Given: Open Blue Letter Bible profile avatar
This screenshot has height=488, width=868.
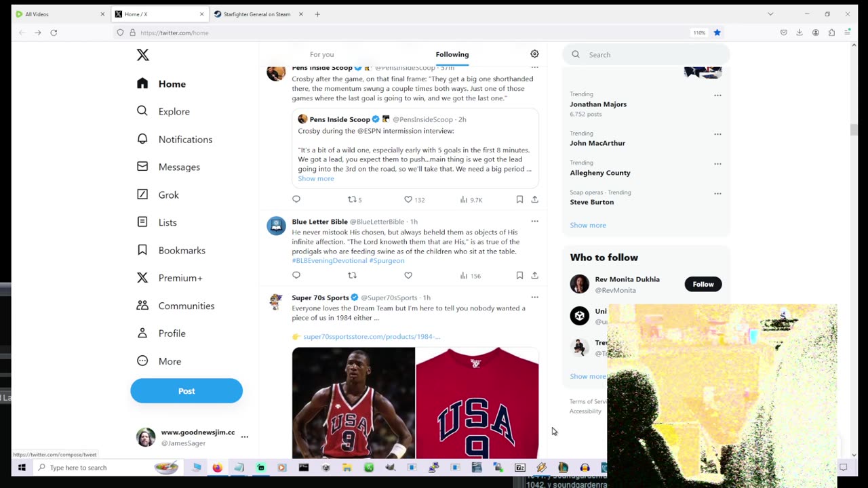Looking at the screenshot, I should point(276,226).
